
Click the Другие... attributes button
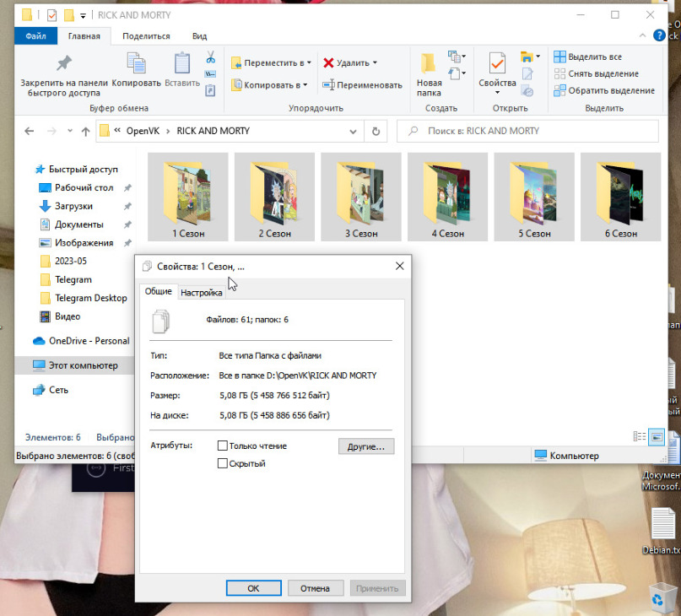(366, 446)
